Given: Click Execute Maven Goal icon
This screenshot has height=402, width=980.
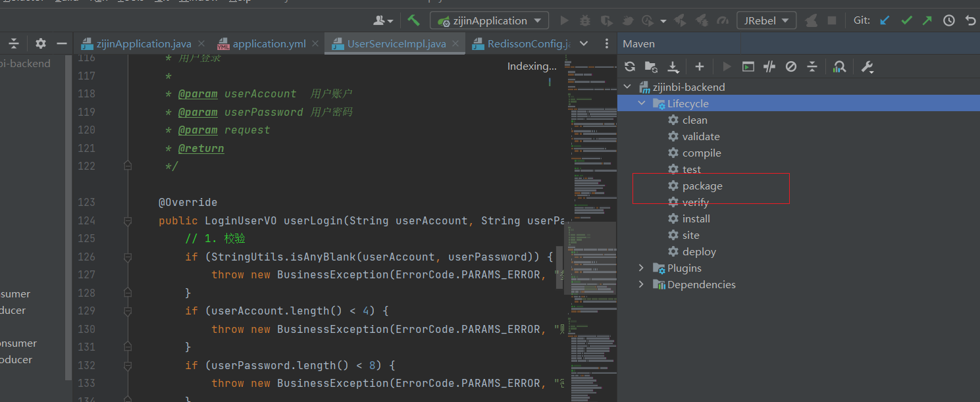Looking at the screenshot, I should pos(748,66).
